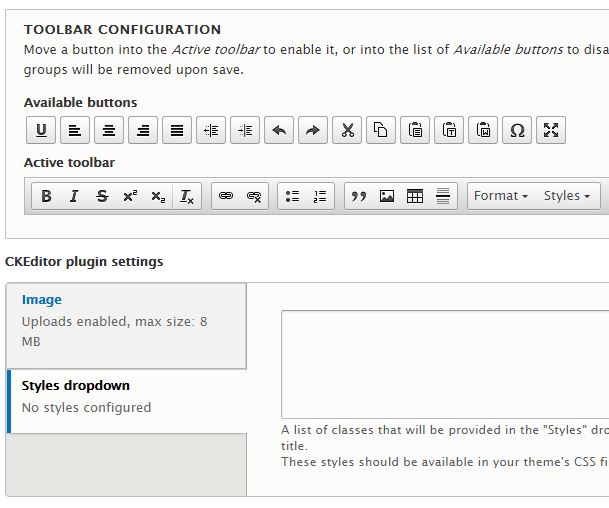
Task: Click the Special character omega button
Action: click(x=517, y=130)
